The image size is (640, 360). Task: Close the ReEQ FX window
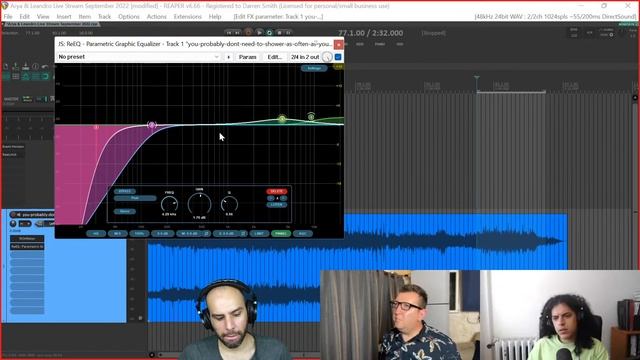(338, 44)
